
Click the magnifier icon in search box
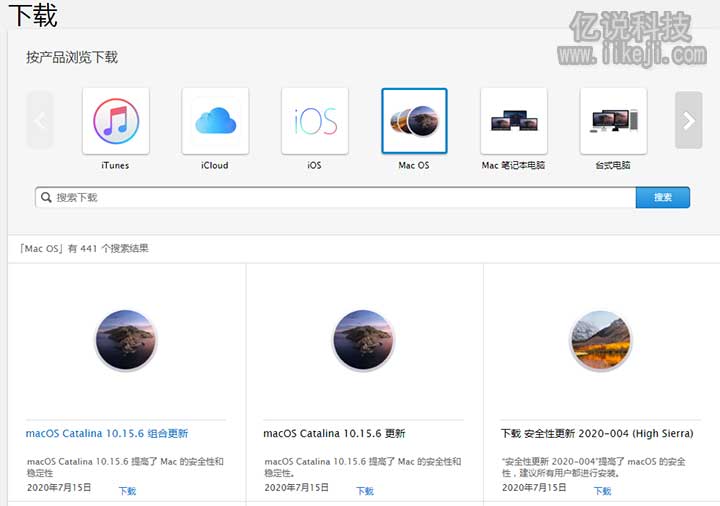(46, 197)
